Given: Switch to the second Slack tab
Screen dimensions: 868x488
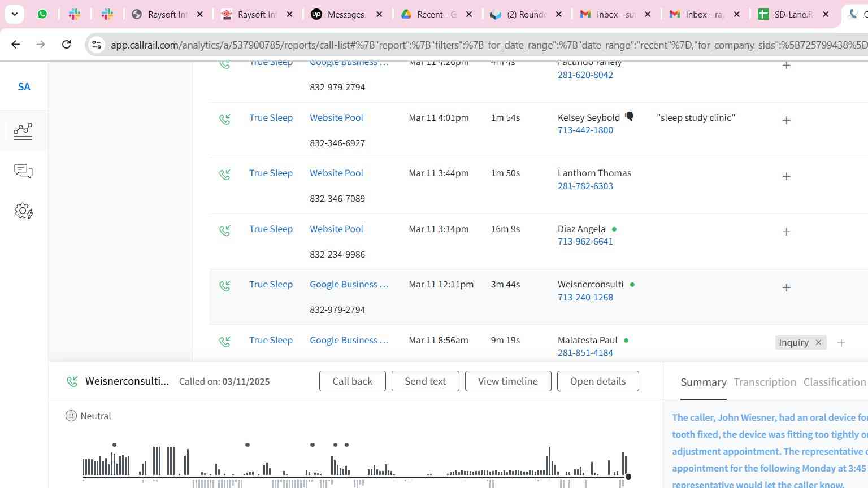Looking at the screenshot, I should click(x=107, y=14).
